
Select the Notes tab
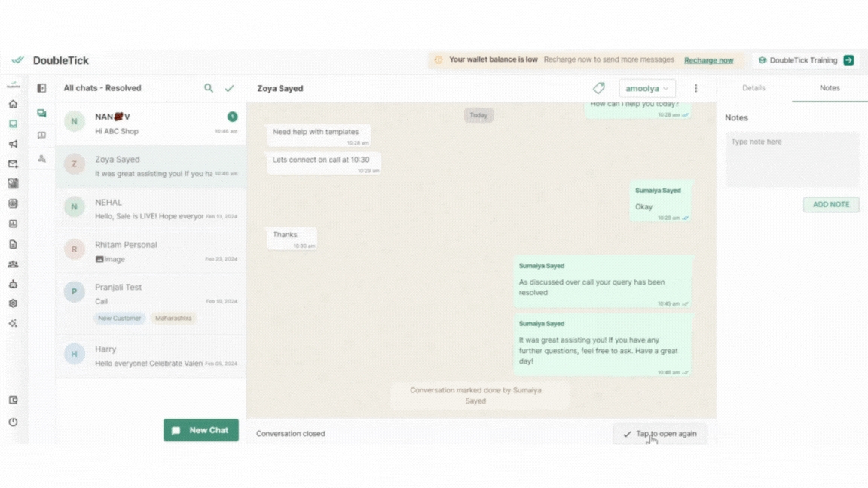(830, 88)
